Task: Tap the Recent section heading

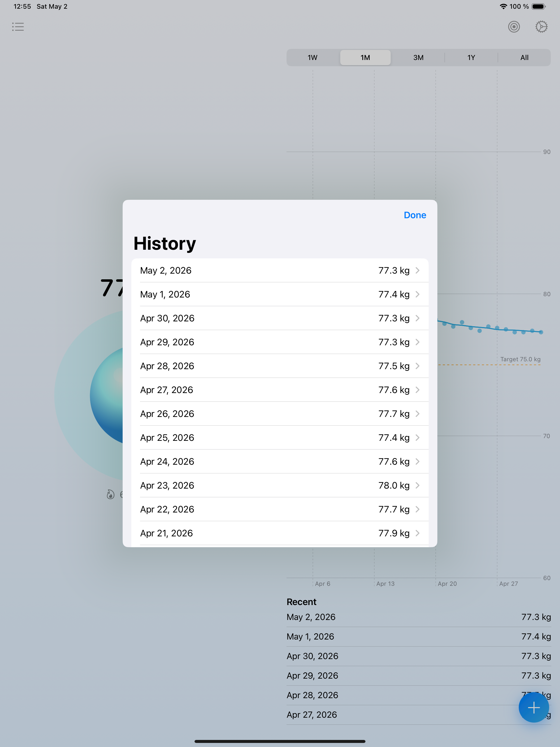Action: (x=301, y=602)
